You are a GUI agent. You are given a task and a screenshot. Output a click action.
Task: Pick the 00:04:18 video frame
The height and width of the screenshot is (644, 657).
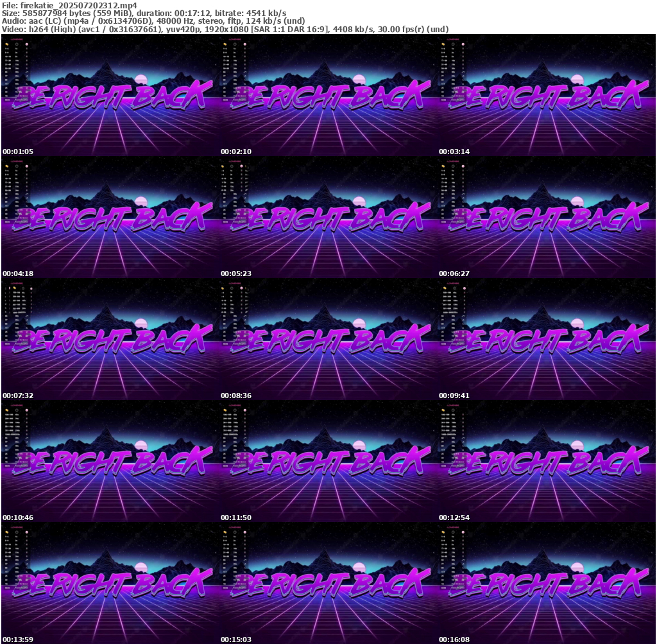point(110,217)
